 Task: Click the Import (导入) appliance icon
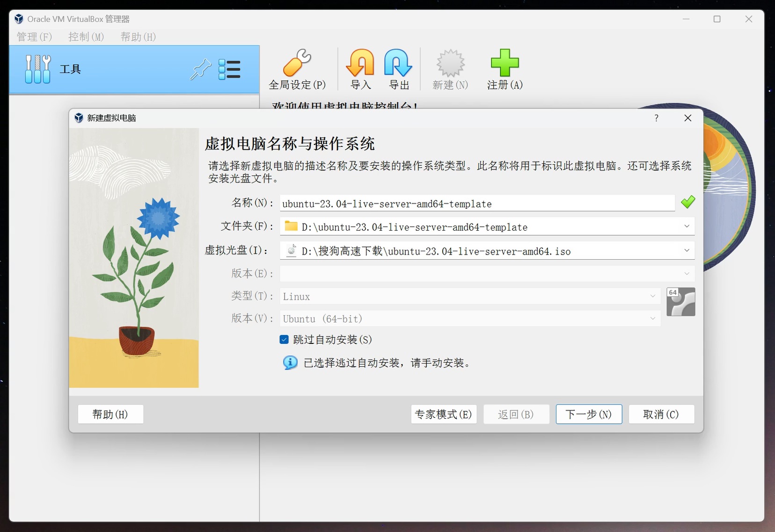(x=360, y=63)
